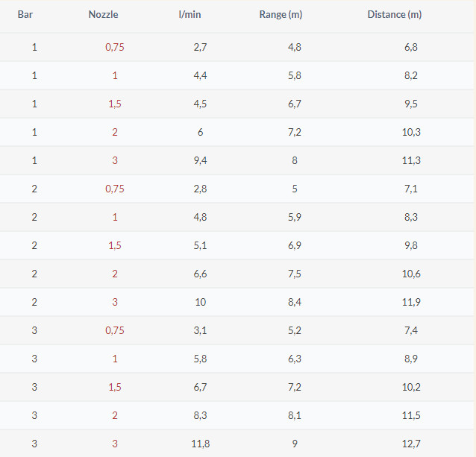Screen dimensions: 476x457
Task: Select distance value 12,7 in last row
Action: [x=411, y=444]
